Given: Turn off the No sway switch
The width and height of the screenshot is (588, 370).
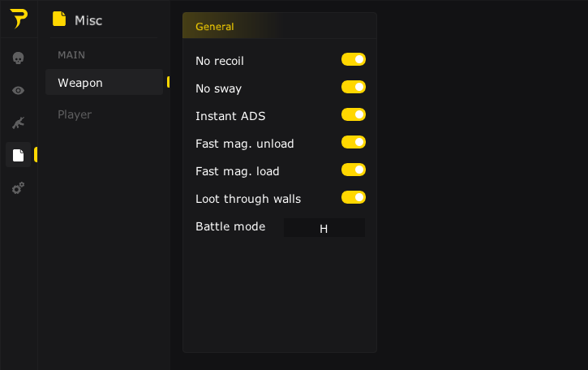Looking at the screenshot, I should tap(353, 87).
